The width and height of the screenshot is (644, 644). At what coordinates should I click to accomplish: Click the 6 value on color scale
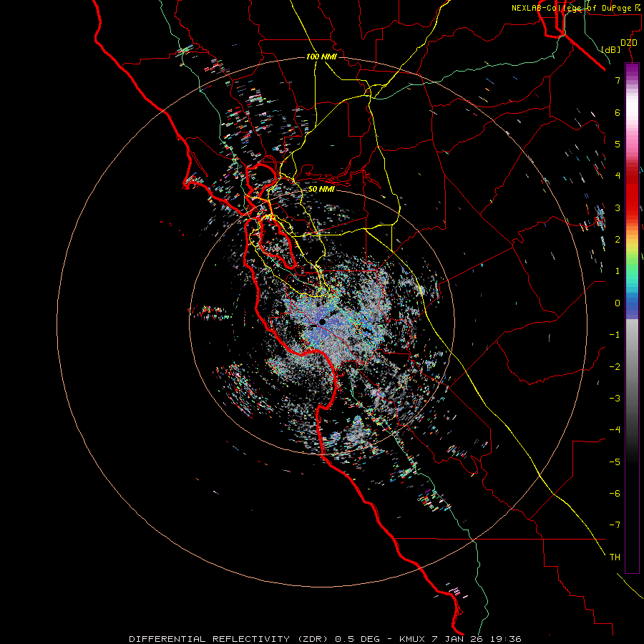click(618, 112)
